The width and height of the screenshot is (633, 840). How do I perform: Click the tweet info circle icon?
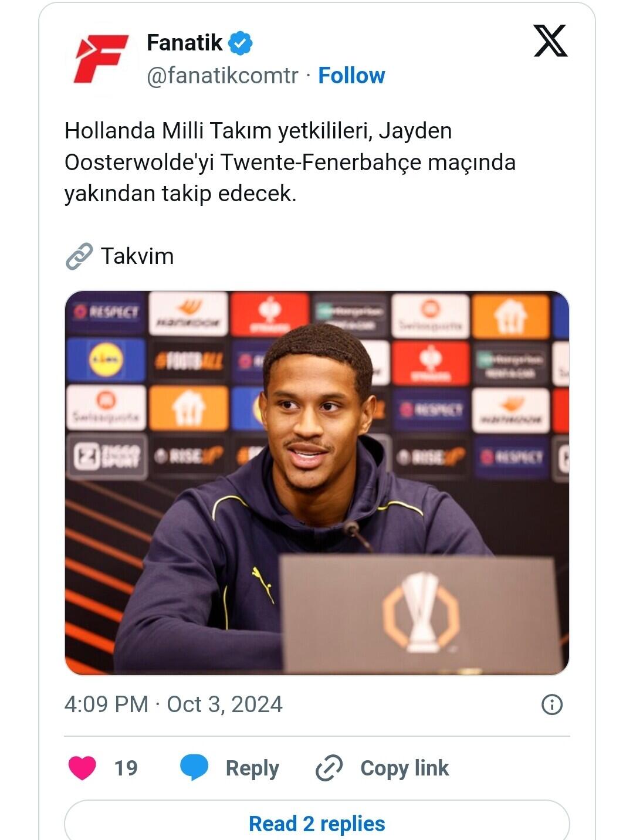click(x=551, y=704)
